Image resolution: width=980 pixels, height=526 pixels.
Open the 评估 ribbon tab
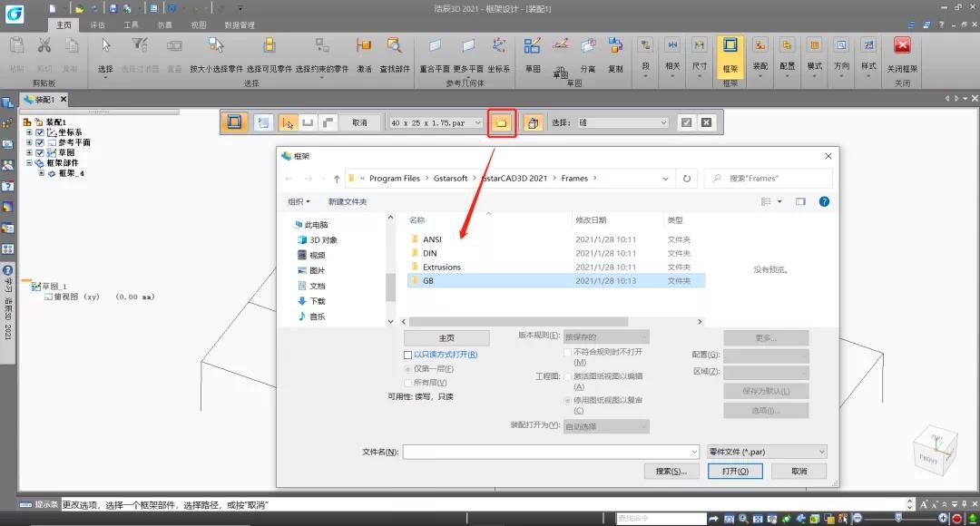tap(97, 25)
